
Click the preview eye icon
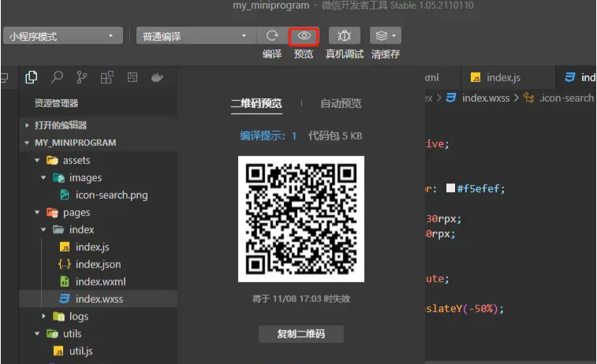click(x=304, y=35)
